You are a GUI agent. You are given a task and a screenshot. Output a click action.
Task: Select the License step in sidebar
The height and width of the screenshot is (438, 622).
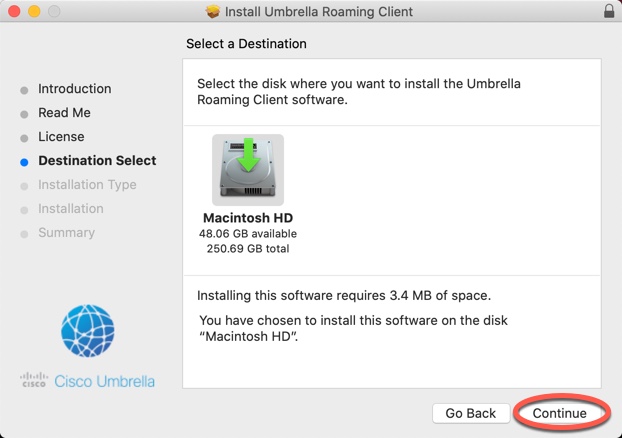(x=61, y=136)
